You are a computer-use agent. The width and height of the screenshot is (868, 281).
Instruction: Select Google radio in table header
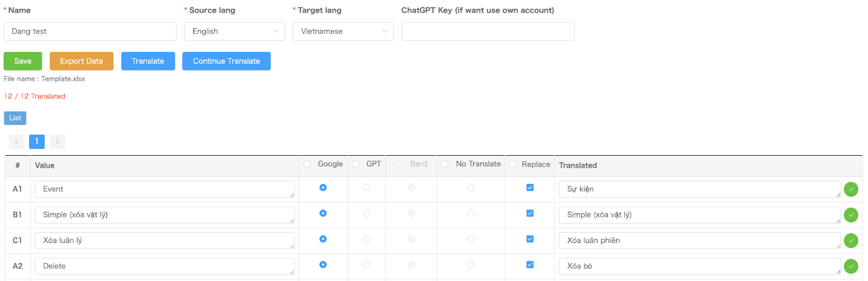pyautogui.click(x=308, y=164)
